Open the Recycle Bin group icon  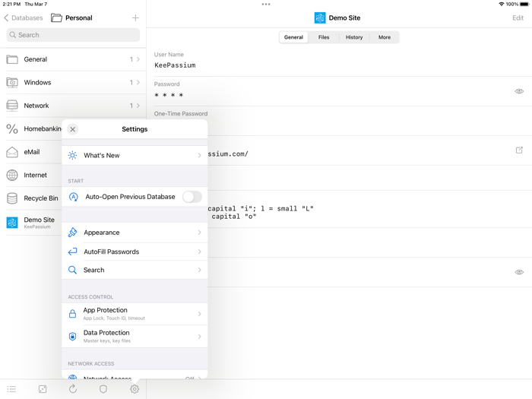[12, 198]
